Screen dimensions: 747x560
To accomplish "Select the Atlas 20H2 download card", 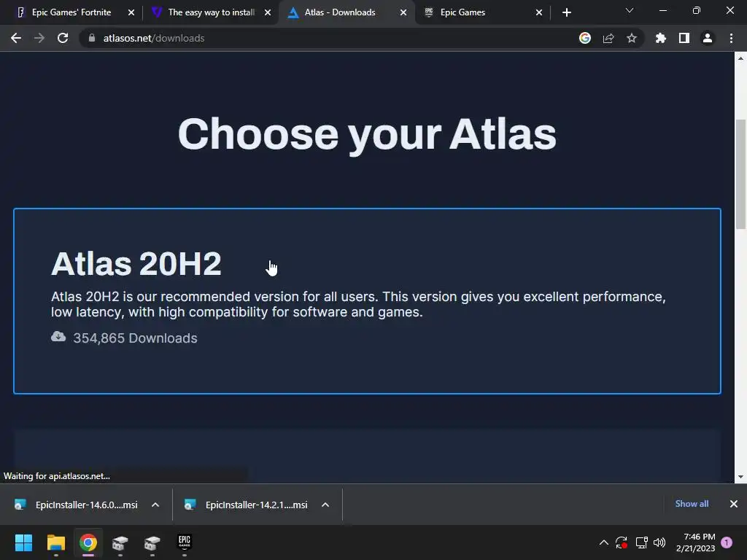I will pos(368,301).
